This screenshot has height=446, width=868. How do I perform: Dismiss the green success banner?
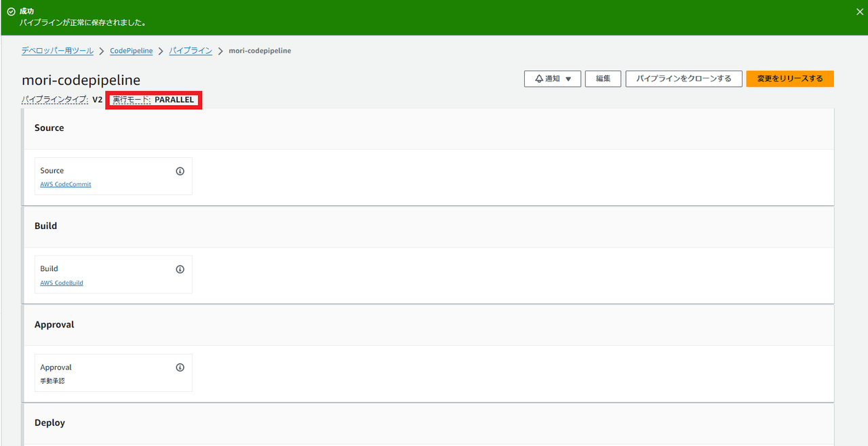tap(859, 12)
